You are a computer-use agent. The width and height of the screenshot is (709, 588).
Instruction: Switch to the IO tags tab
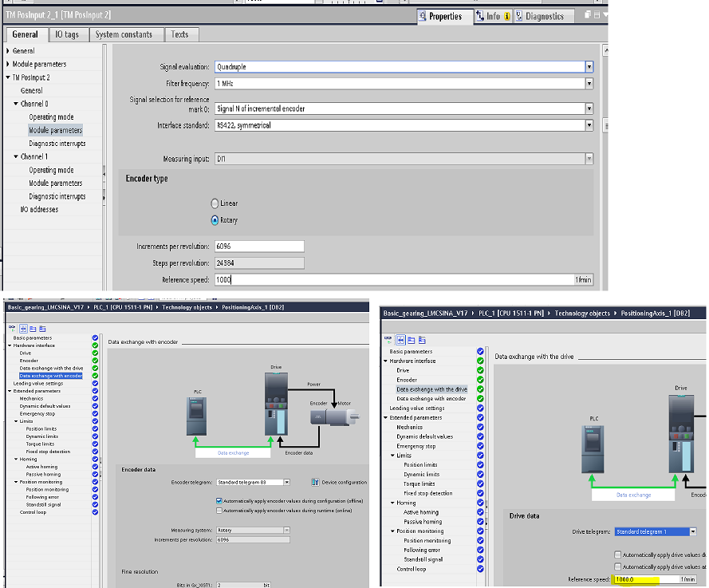pos(66,34)
